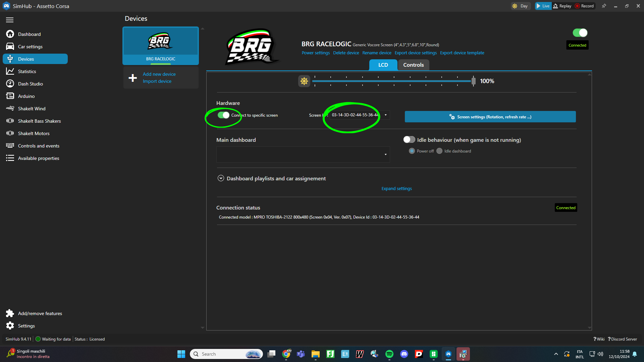Viewport: 644px width, 362px height.
Task: Open Devices in the sidebar
Action: [x=35, y=59]
